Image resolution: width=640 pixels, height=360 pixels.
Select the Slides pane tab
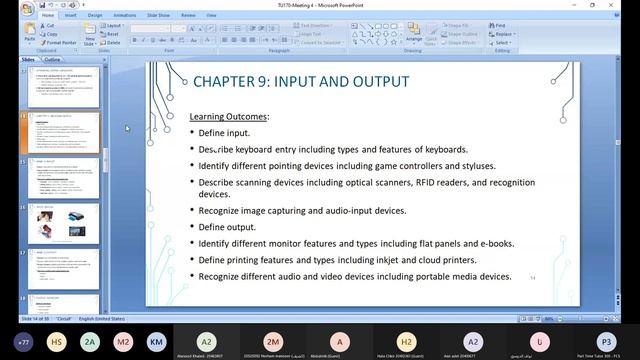(x=28, y=60)
